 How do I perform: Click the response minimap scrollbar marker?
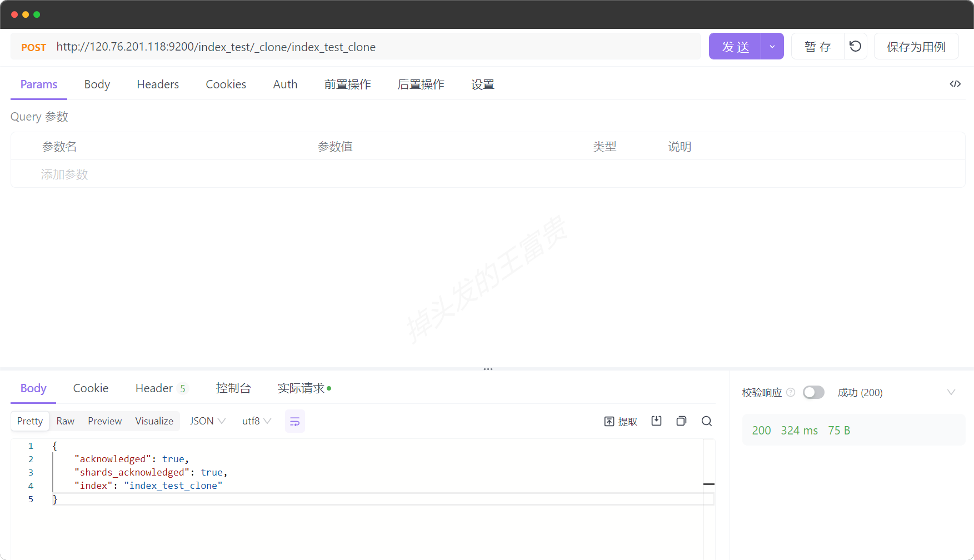(x=709, y=484)
